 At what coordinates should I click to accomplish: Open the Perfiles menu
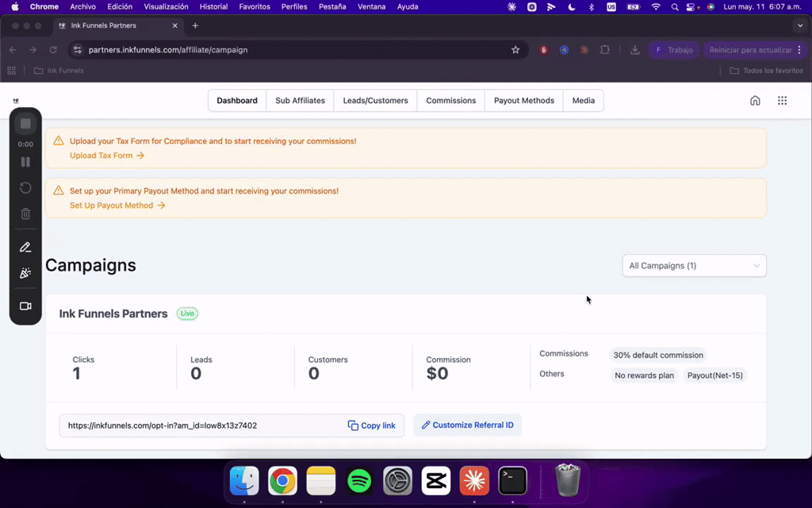click(294, 6)
